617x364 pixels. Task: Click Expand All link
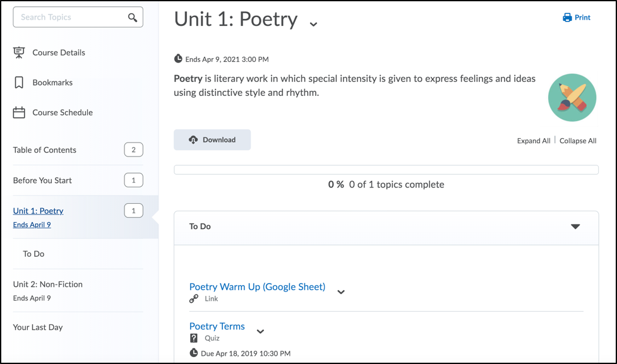point(533,141)
